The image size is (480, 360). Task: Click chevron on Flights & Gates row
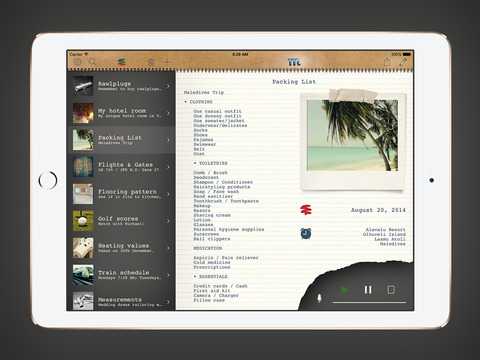click(x=168, y=167)
